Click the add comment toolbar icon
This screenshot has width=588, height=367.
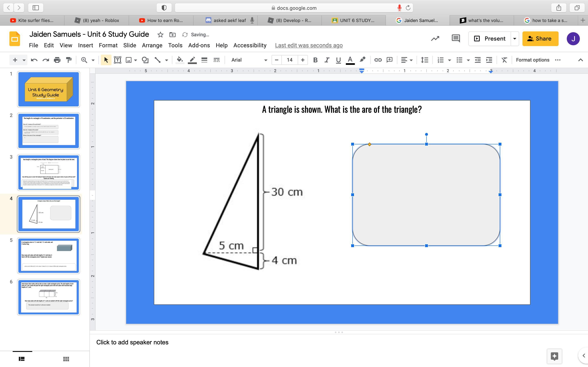tap(390, 60)
